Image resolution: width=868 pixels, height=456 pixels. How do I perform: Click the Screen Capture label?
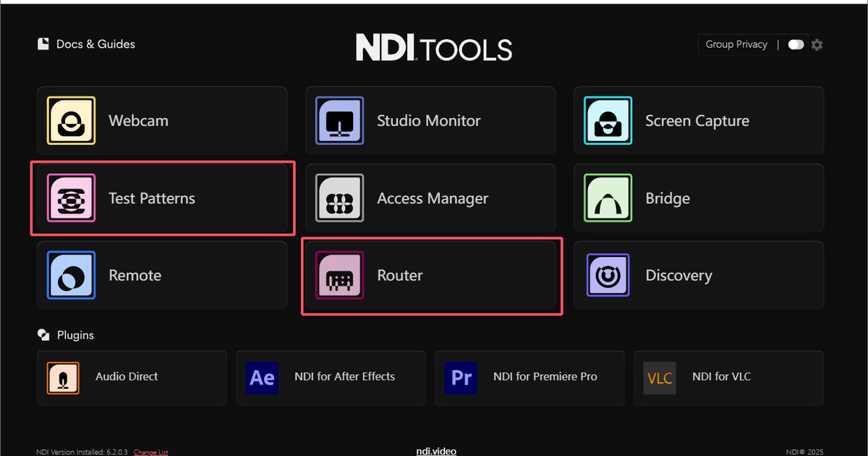click(x=697, y=121)
